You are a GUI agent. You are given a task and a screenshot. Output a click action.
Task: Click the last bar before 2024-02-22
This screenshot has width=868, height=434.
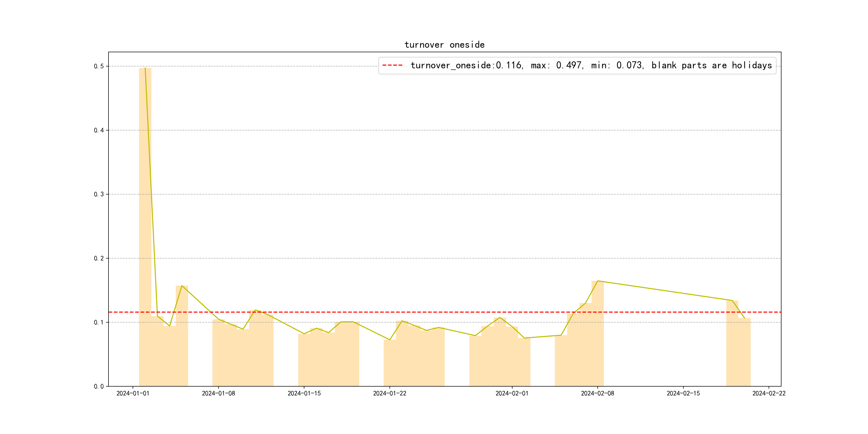(744, 352)
